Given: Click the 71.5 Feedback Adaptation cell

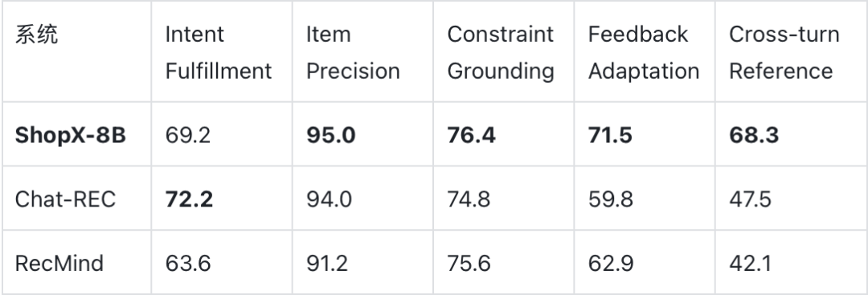Looking at the screenshot, I should tap(610, 135).
